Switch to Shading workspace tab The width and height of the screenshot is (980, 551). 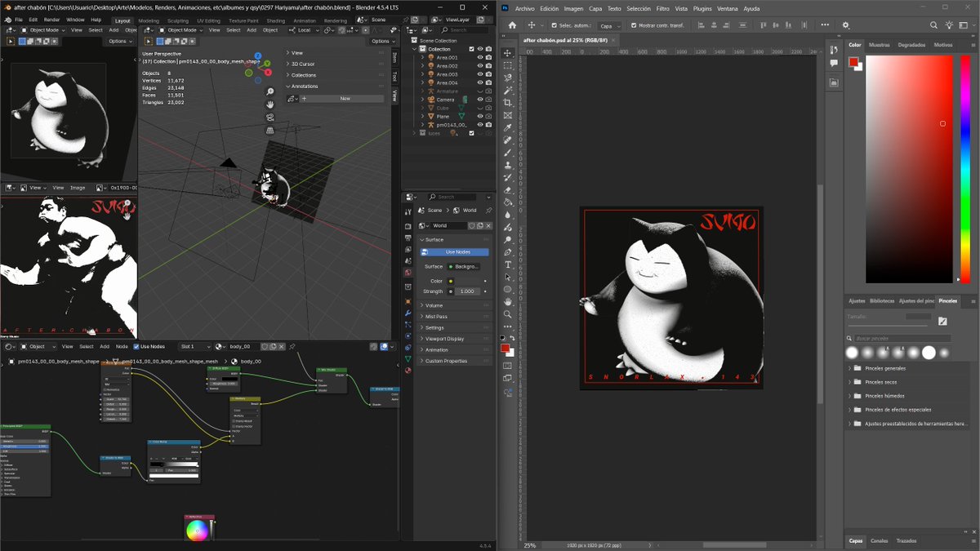coord(275,20)
